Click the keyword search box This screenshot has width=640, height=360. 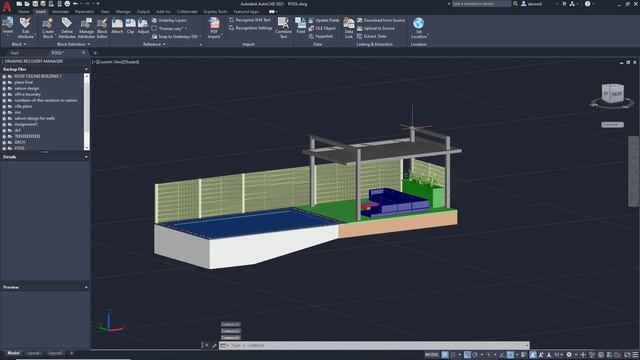(x=481, y=4)
